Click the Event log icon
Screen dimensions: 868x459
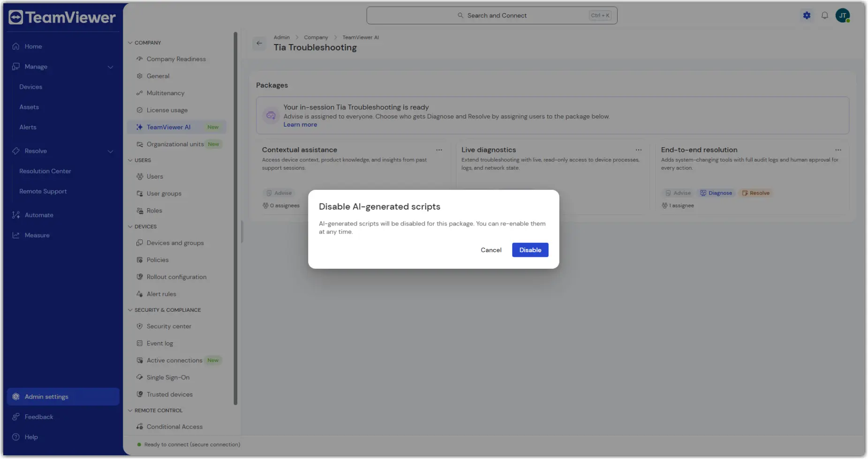(x=139, y=343)
